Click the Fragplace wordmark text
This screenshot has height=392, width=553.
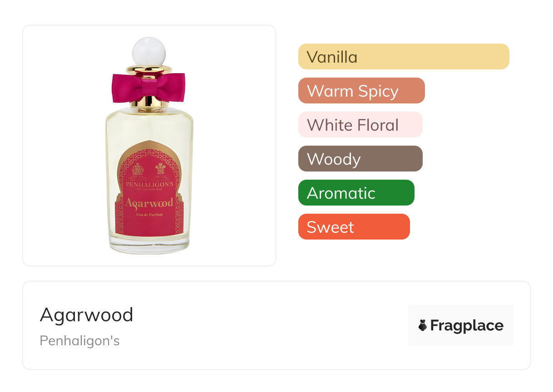pyautogui.click(x=467, y=326)
